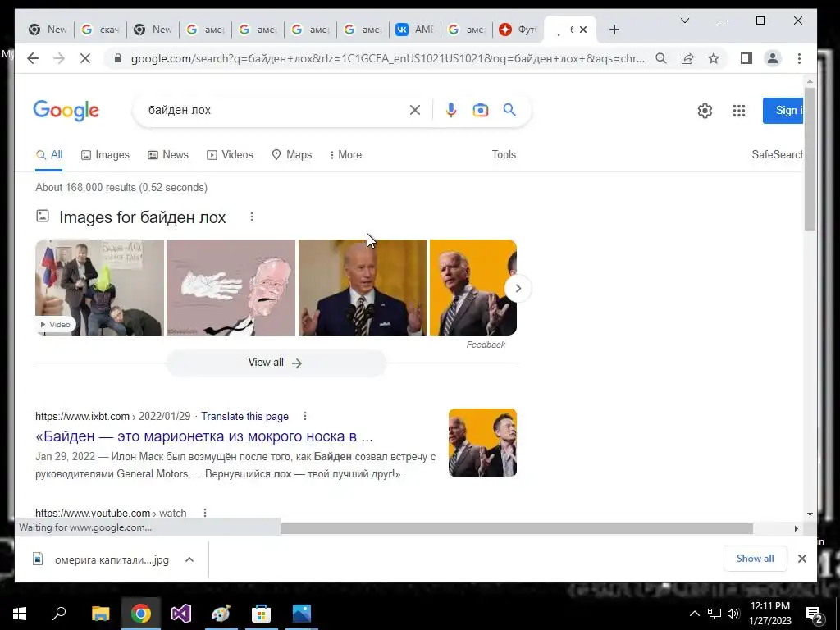Switch to the скач Google tab

point(100,30)
